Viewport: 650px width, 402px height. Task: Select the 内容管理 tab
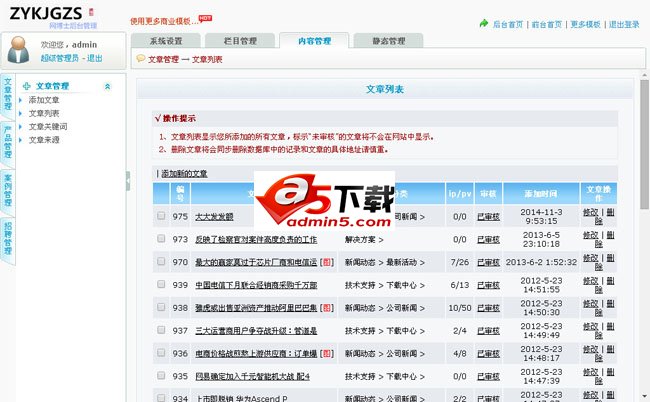pos(314,41)
